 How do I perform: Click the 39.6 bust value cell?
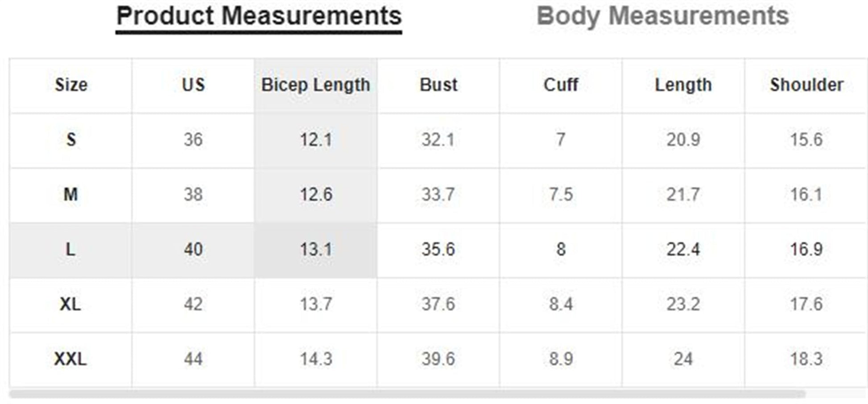click(438, 359)
